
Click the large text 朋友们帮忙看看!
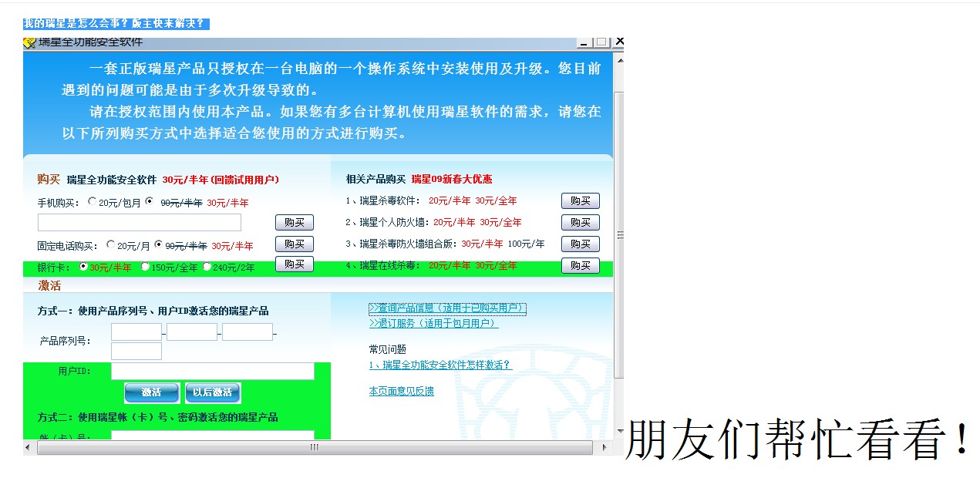pos(798,440)
